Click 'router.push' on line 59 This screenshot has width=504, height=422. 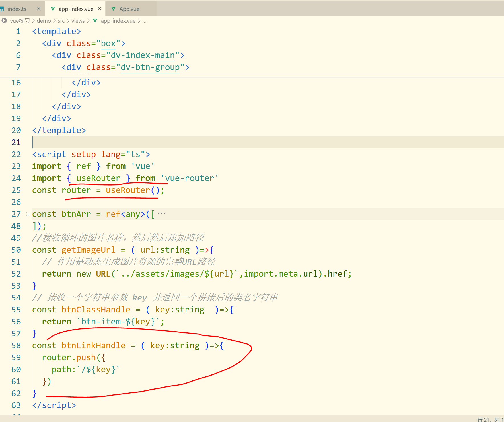coord(69,357)
